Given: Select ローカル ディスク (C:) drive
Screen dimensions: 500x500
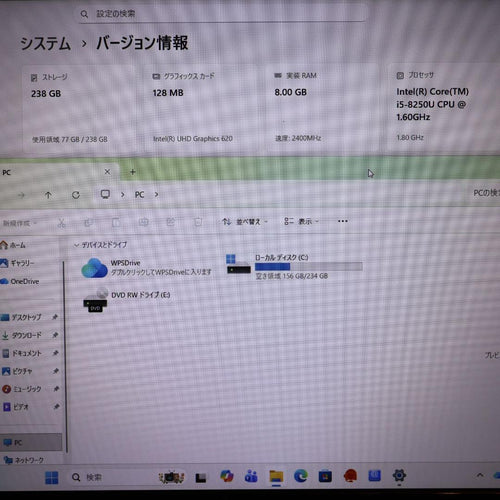Looking at the screenshot, I should point(294,267).
